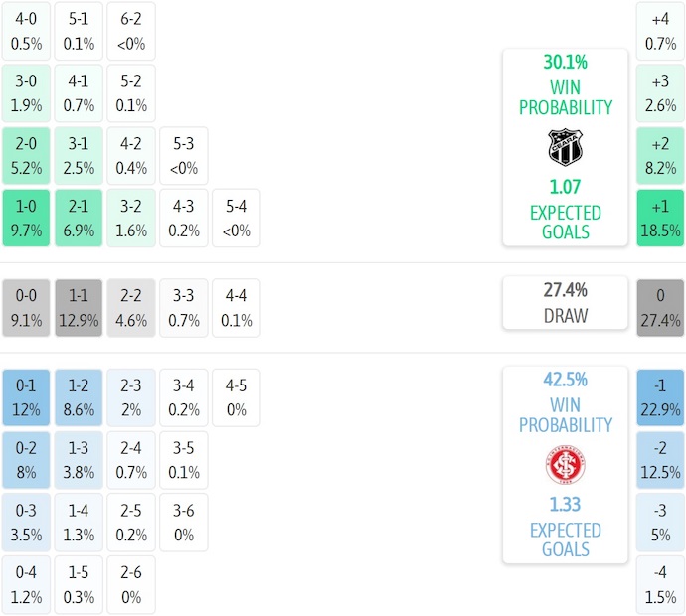
Task: Click the Internacional club crest icon
Action: point(565,465)
